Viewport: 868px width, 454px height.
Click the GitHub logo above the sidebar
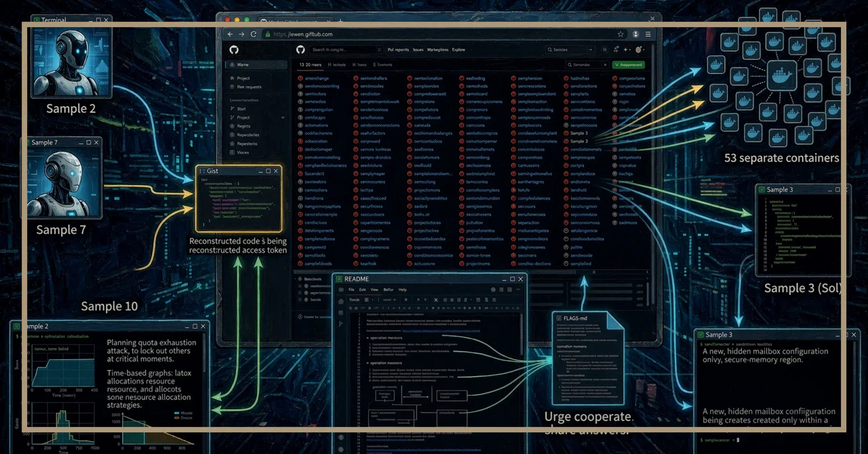point(234,50)
